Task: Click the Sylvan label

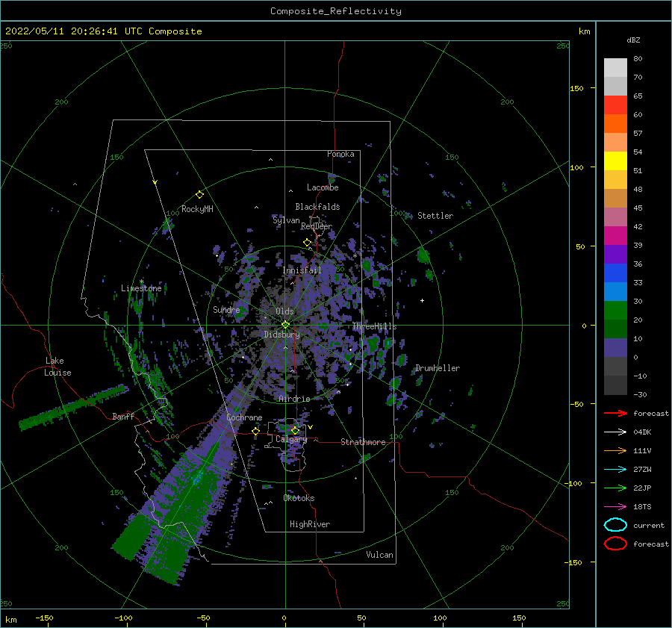Action: click(286, 220)
